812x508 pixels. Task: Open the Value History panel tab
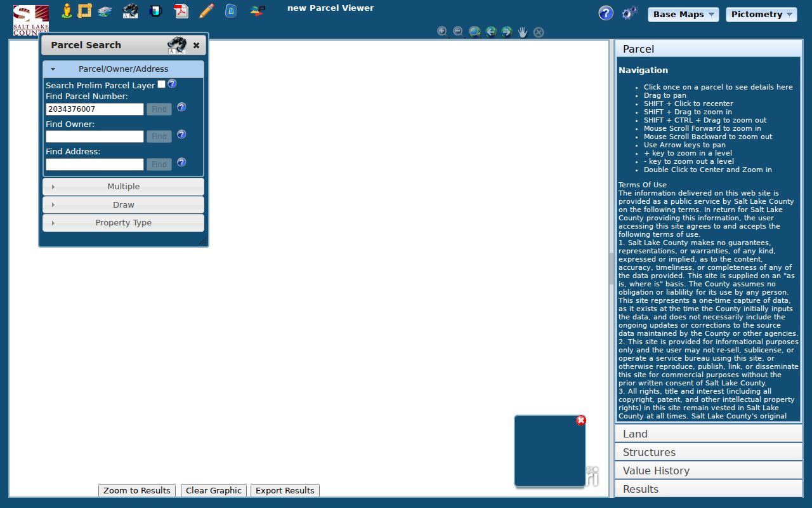[709, 471]
